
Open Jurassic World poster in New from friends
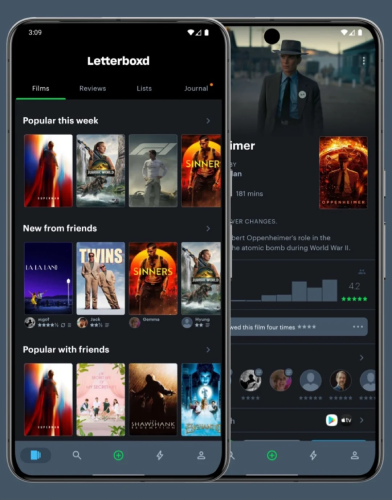coord(201,278)
